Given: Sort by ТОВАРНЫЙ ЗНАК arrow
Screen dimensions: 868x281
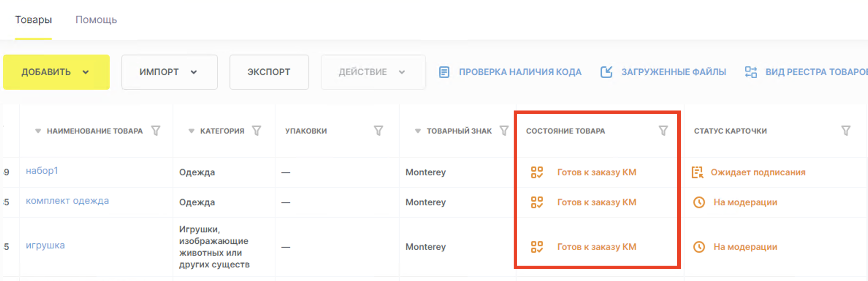Looking at the screenshot, I should (x=418, y=131).
